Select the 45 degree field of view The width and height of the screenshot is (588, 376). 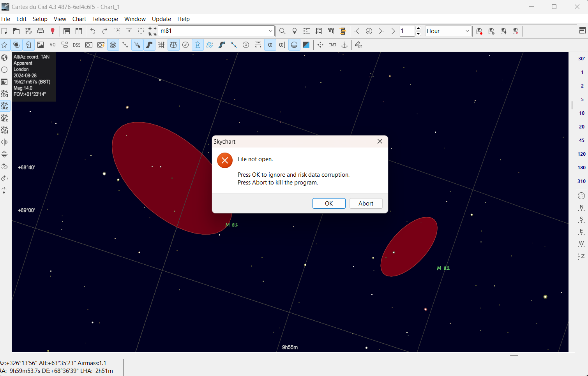[x=581, y=141]
